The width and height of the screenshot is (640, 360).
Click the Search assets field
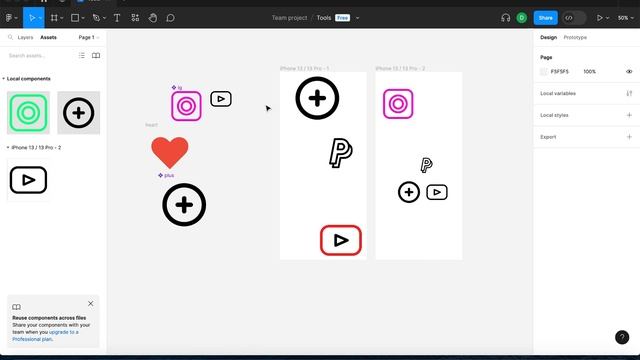pyautogui.click(x=40, y=56)
